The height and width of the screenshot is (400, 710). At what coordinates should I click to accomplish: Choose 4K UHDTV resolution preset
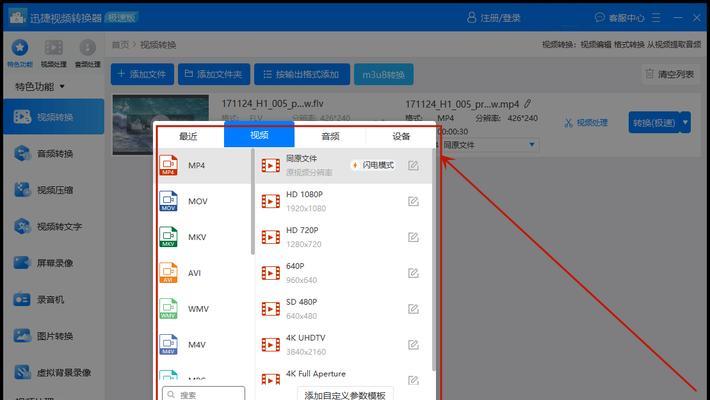(343, 345)
